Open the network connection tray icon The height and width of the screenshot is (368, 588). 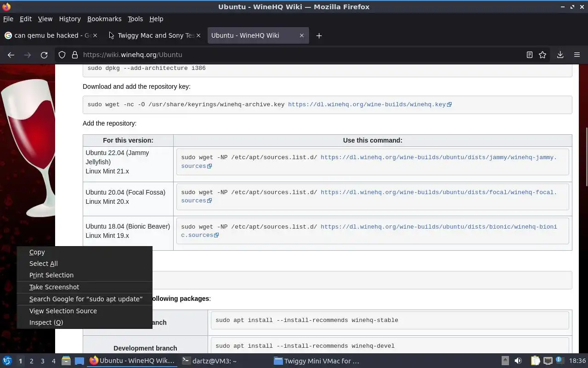[548, 361]
